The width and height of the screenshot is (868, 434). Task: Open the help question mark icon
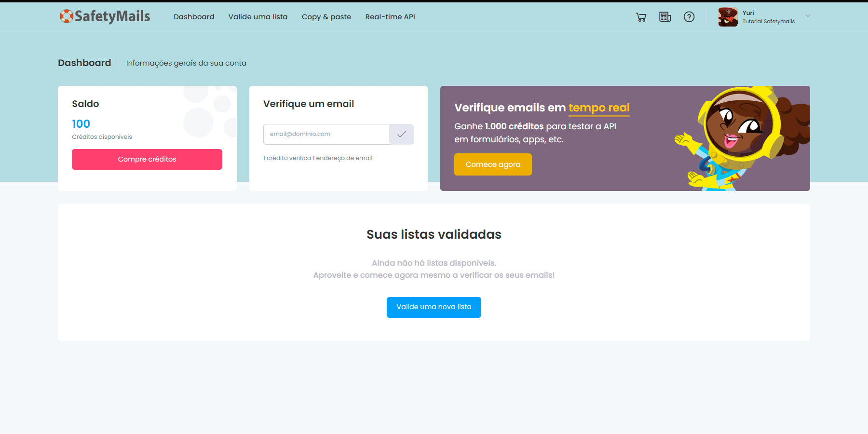coord(689,17)
